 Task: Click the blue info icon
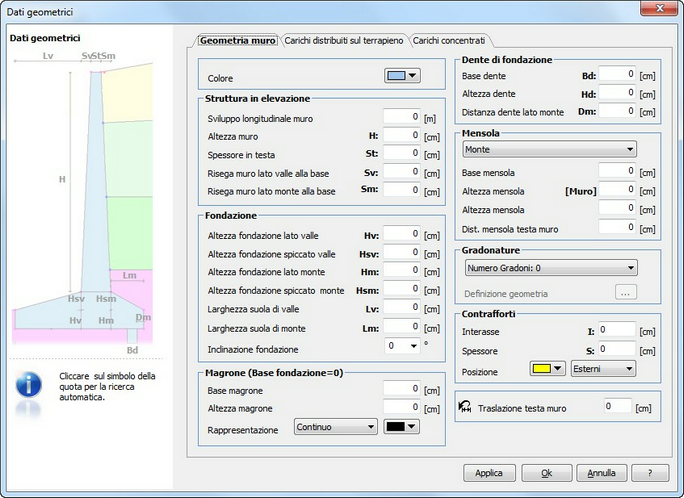coord(29,385)
